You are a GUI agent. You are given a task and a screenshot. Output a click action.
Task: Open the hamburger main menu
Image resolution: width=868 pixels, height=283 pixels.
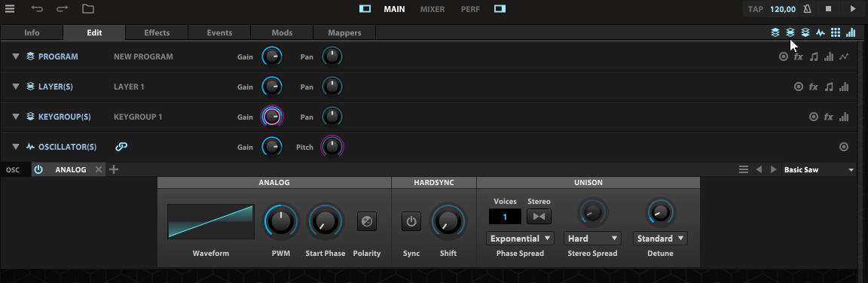coord(10,9)
